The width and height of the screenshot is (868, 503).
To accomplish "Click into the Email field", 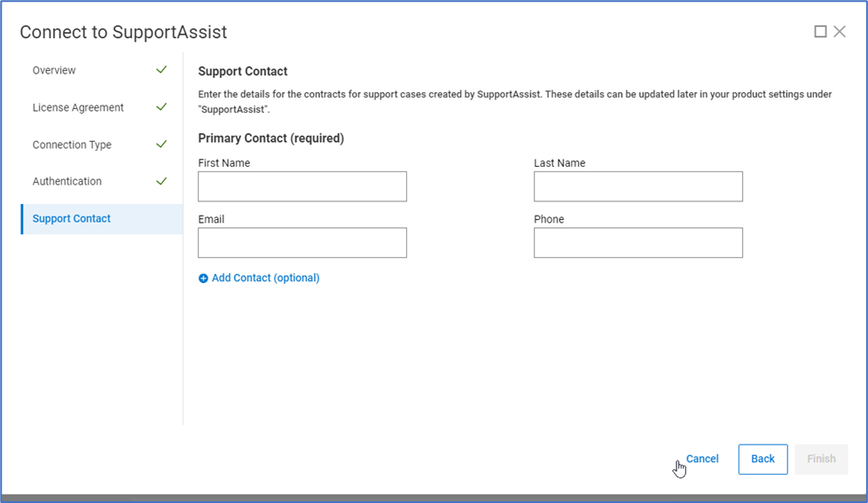I will tap(302, 243).
